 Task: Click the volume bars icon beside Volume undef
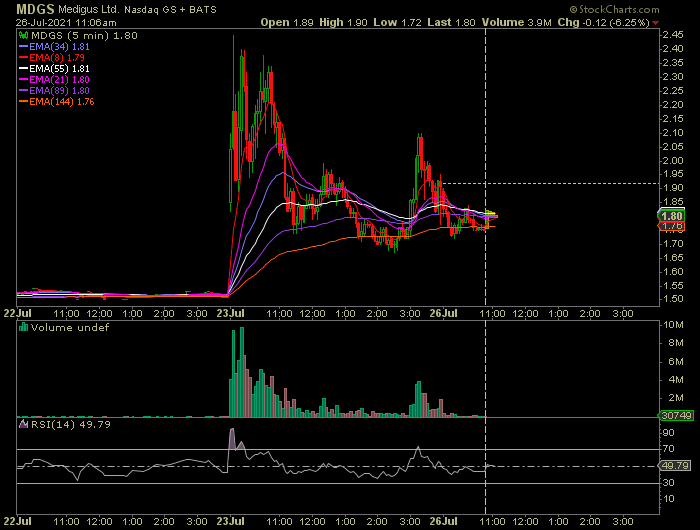click(24, 327)
